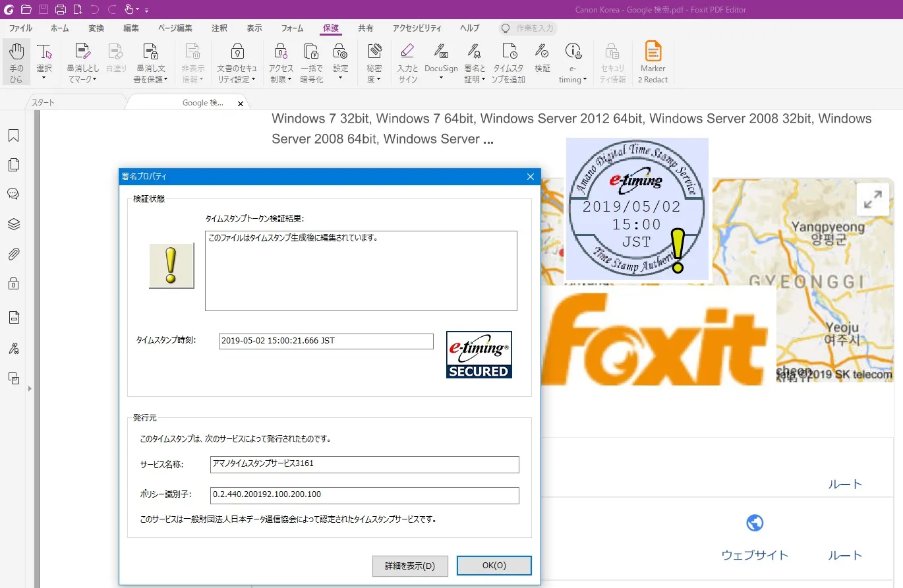903x588 pixels.
Task: Open the Digital Signatures pen panel in sidebar
Action: pos(13,348)
